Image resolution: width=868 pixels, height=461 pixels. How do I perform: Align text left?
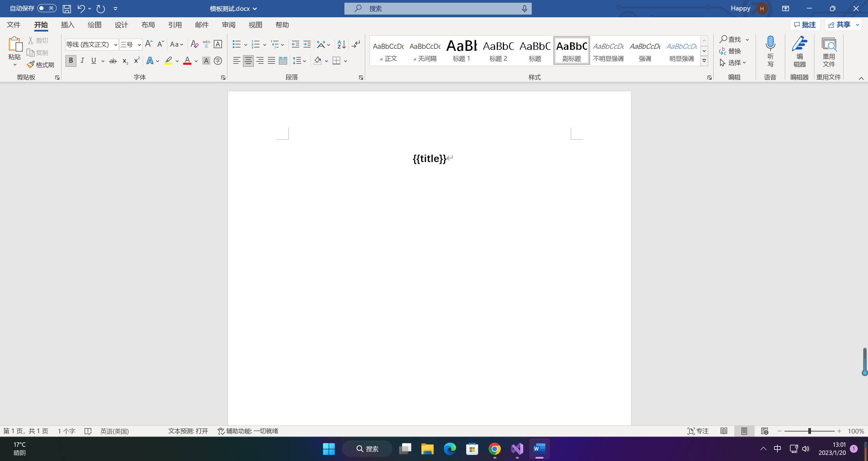coord(237,61)
